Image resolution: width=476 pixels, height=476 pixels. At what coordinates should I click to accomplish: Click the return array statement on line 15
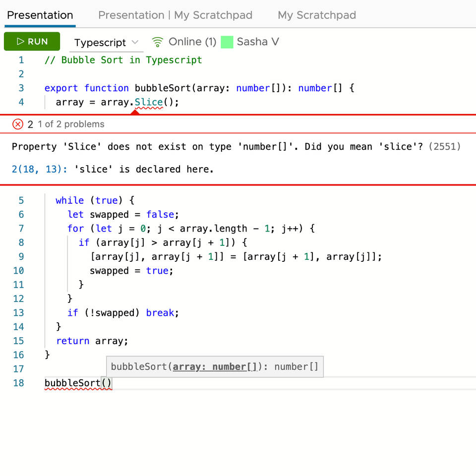click(92, 341)
